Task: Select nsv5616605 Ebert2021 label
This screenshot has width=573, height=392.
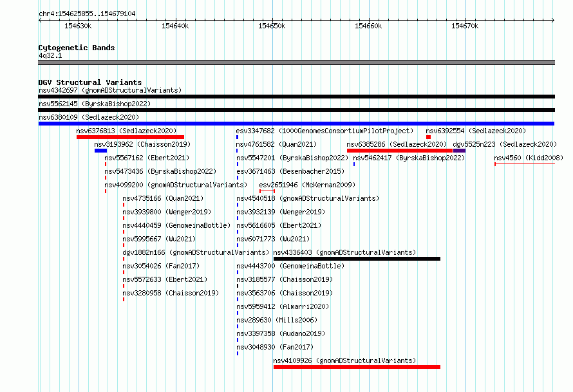Action: (x=279, y=225)
